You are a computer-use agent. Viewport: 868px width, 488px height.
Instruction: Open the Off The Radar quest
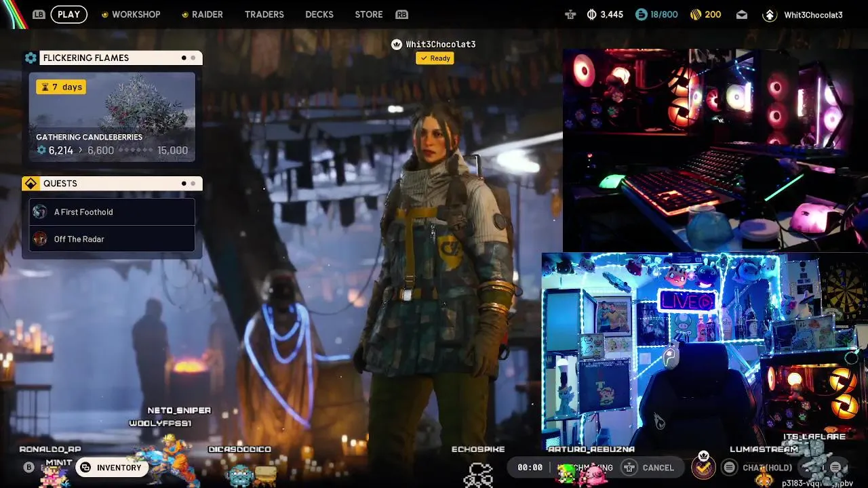tap(112, 239)
